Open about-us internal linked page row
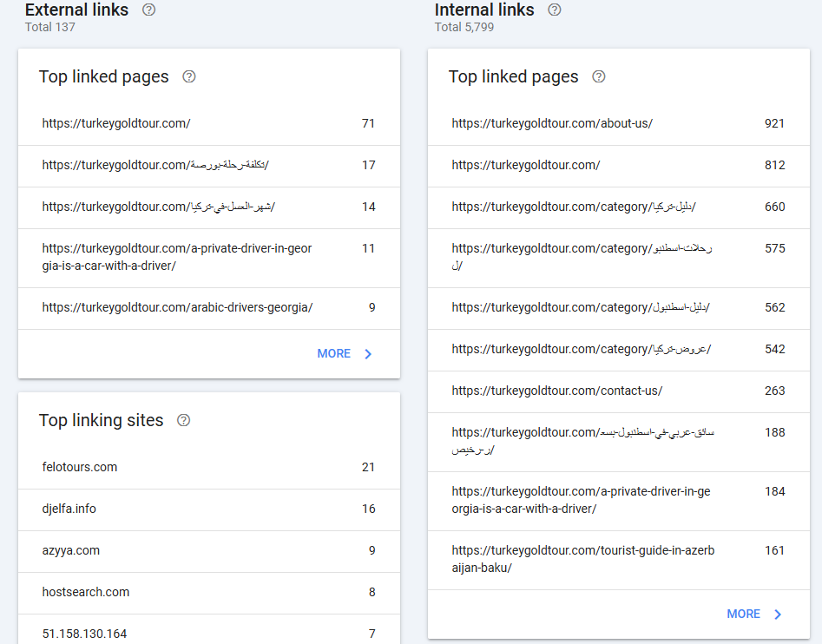This screenshot has height=644, width=822. (619, 123)
